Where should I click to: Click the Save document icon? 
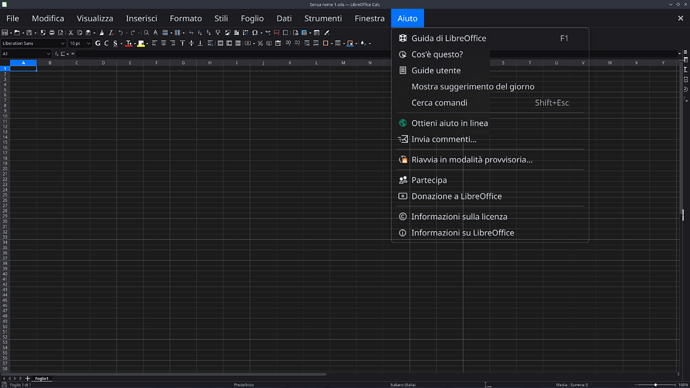29,33
